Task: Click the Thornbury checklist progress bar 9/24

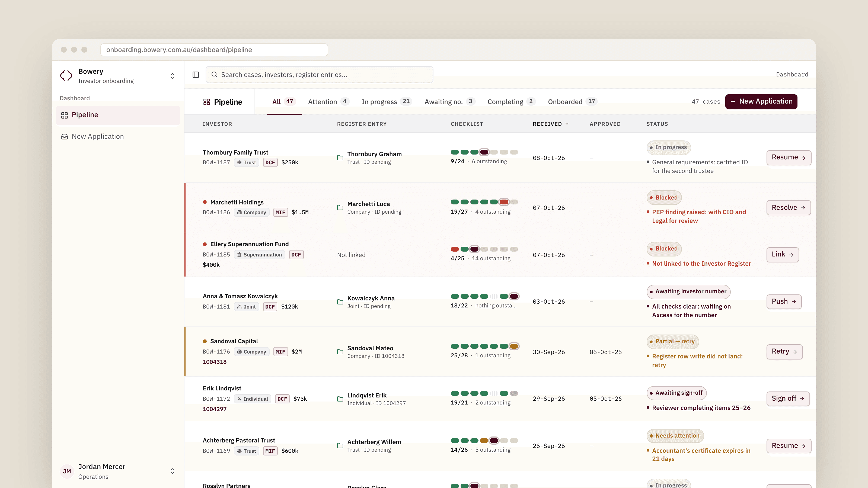Action: pos(484,152)
